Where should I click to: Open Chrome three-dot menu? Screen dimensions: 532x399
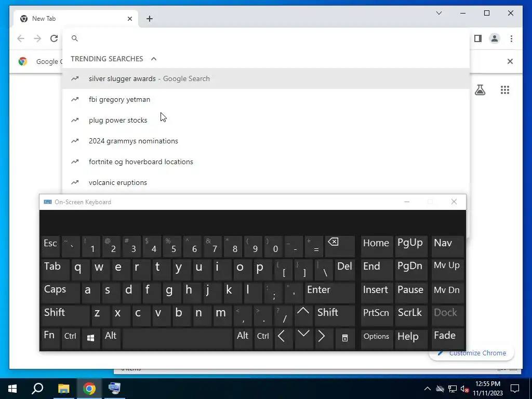click(x=511, y=38)
